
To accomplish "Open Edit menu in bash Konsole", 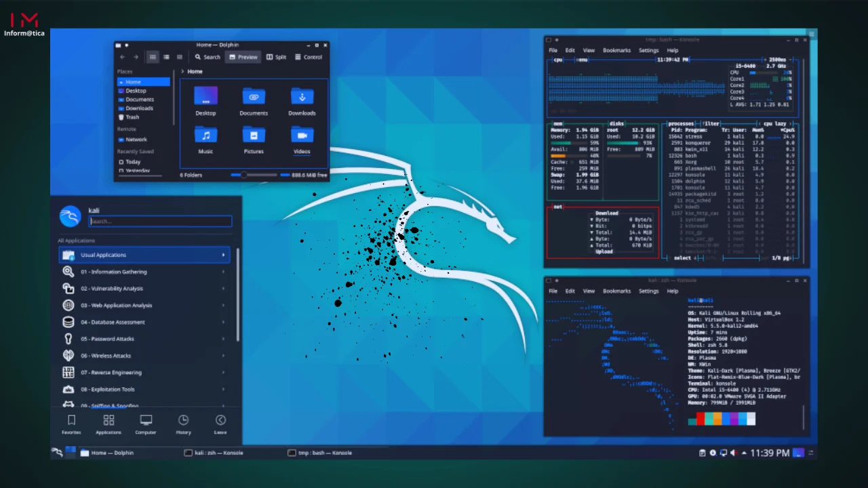I will pos(570,50).
